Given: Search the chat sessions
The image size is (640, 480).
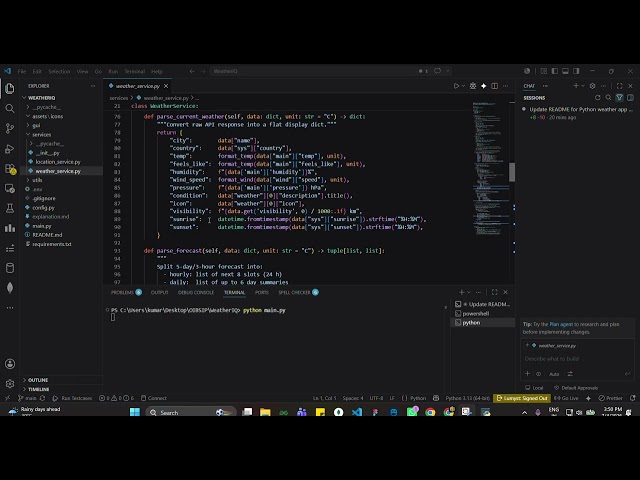Looking at the screenshot, I should (x=609, y=98).
